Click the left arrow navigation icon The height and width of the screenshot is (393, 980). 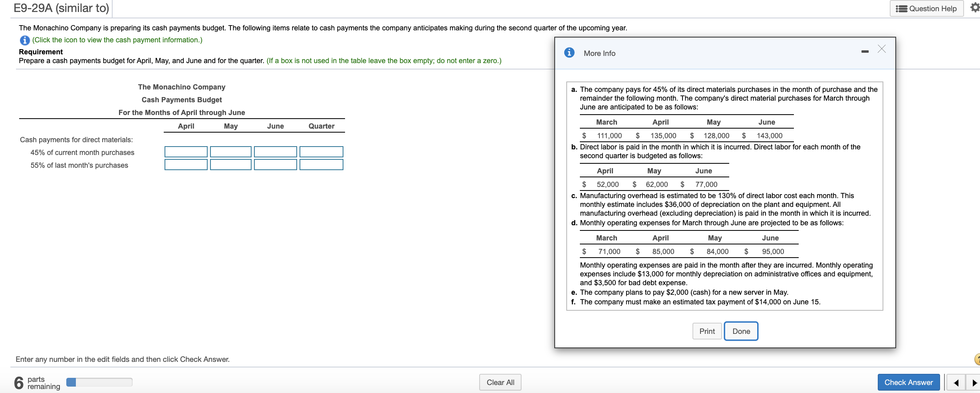(957, 382)
